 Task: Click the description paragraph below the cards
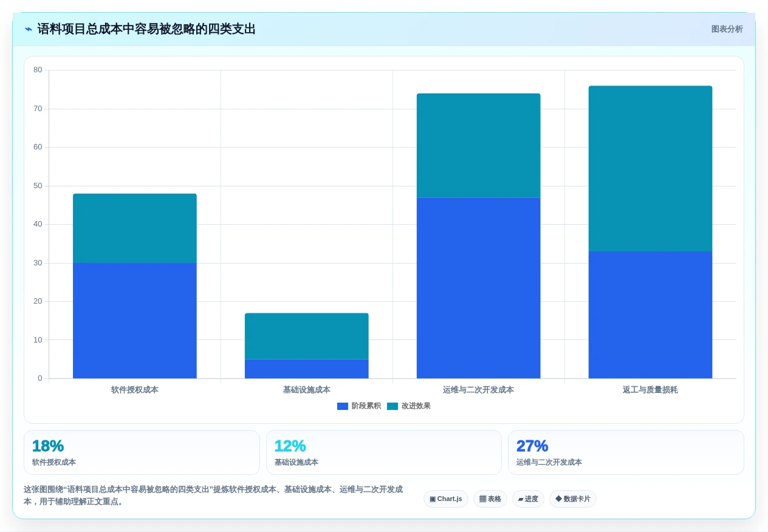coord(213,496)
